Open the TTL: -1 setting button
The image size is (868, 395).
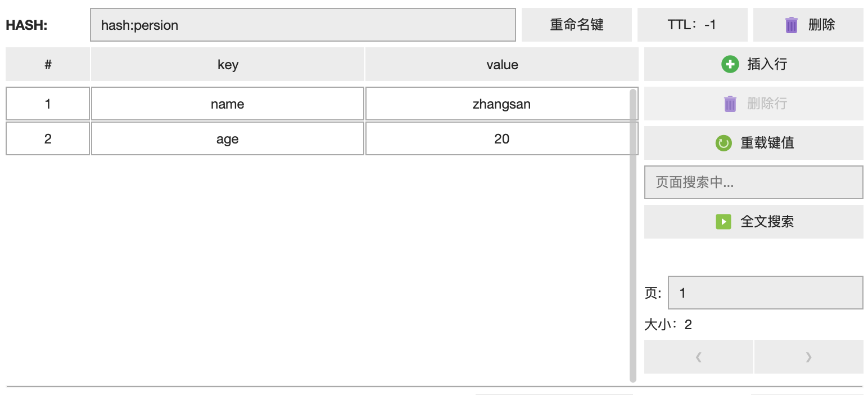(692, 25)
